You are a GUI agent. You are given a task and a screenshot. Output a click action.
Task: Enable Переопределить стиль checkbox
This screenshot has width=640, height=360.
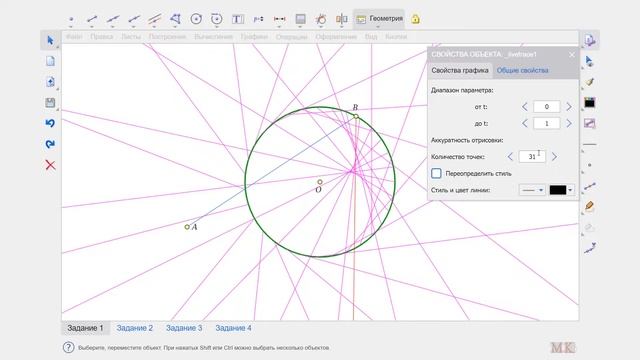click(436, 173)
